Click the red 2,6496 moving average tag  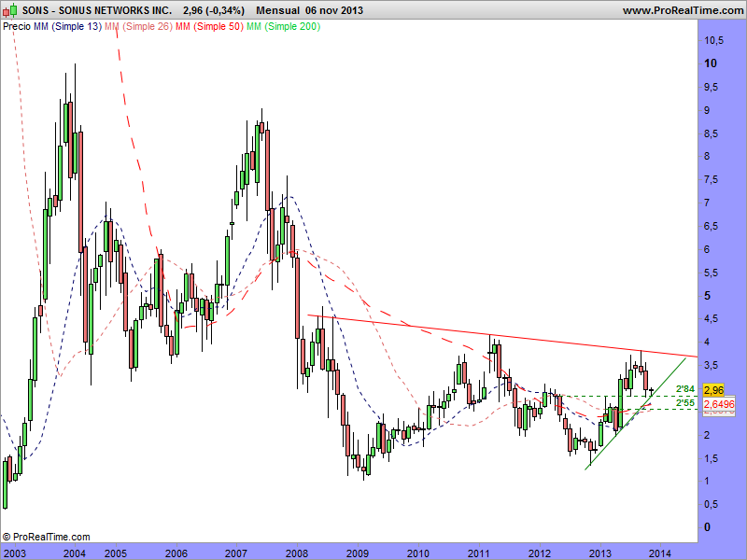click(719, 404)
